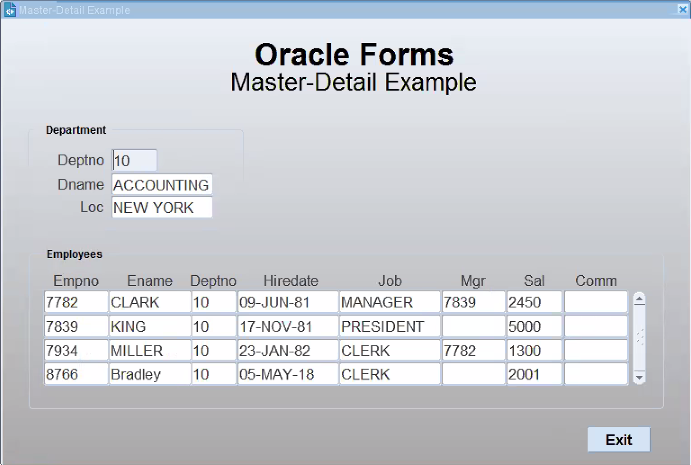Click Empno cell 8766
The width and height of the screenshot is (691, 465).
click(x=76, y=374)
